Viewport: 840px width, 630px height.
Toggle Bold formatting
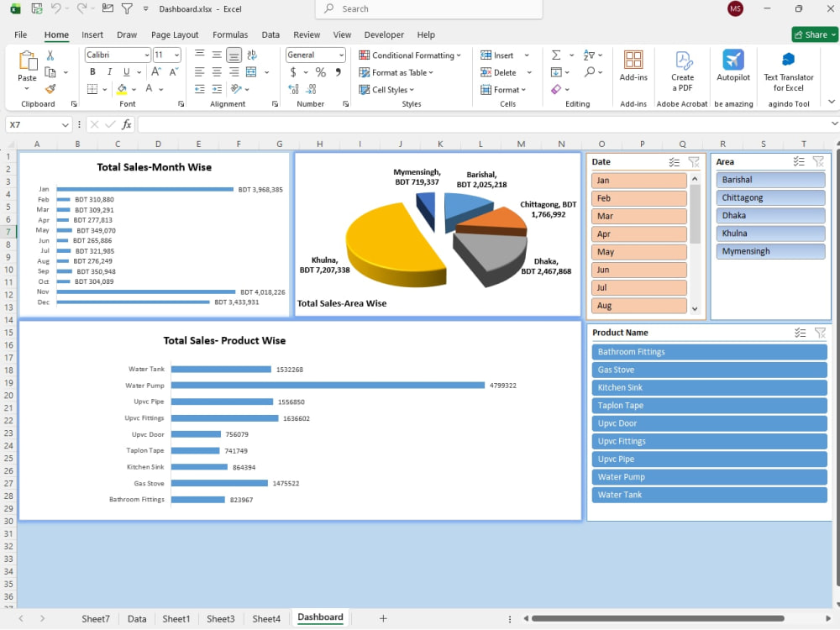(x=92, y=71)
